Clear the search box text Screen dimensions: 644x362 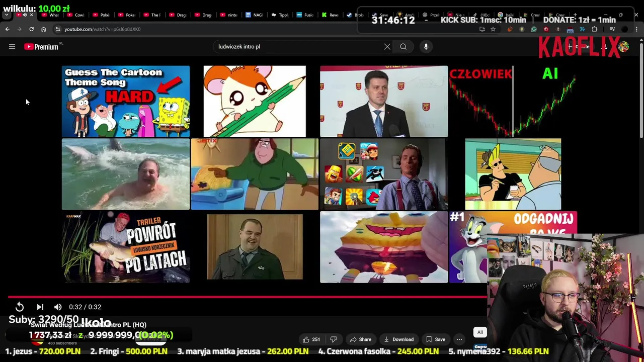click(387, 47)
